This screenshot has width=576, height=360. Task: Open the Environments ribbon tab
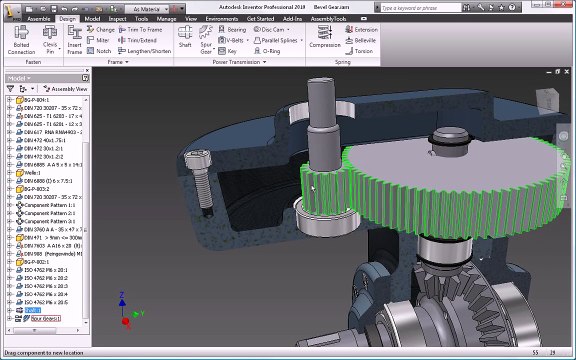[222, 19]
